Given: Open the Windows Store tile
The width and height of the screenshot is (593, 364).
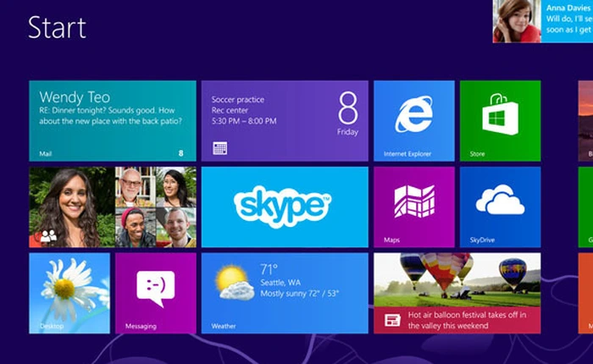Looking at the screenshot, I should pos(500,121).
